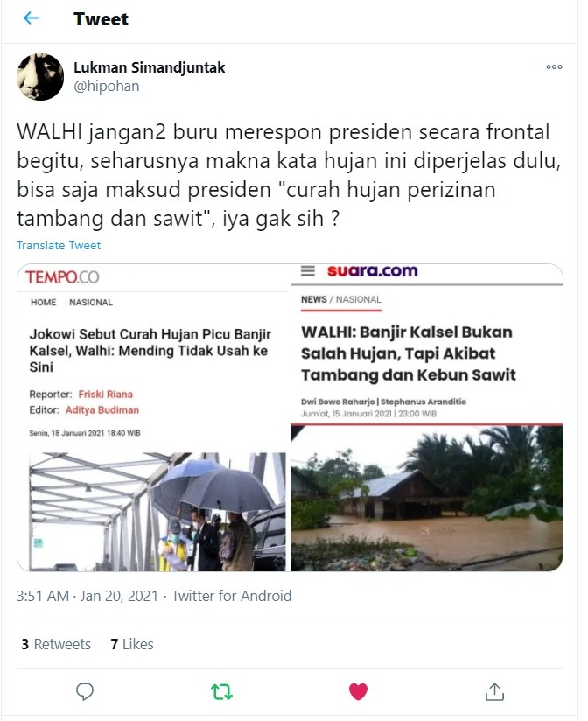Click the tweet timestamp Jan 20, 2021

tap(120, 596)
